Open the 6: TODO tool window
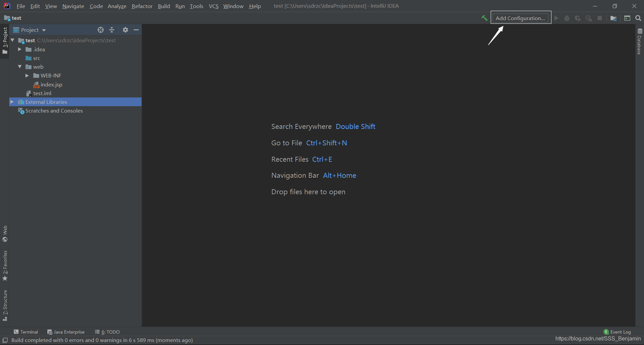 [107, 332]
